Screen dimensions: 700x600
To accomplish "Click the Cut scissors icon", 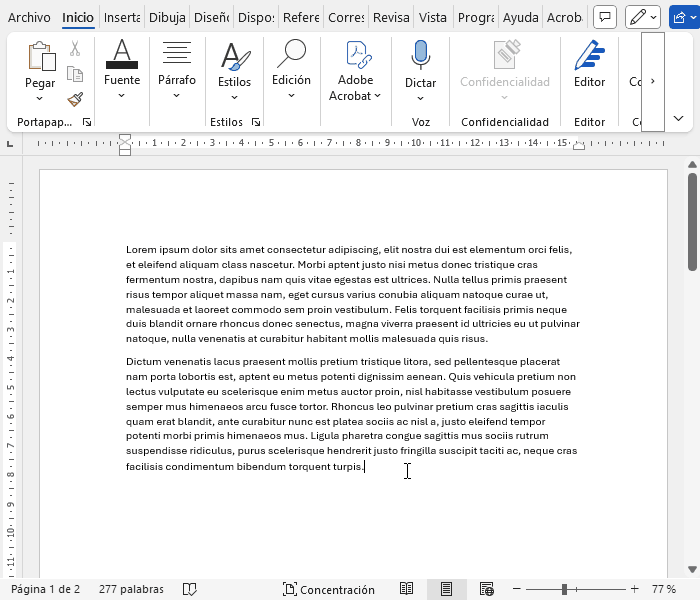I will 75,49.
